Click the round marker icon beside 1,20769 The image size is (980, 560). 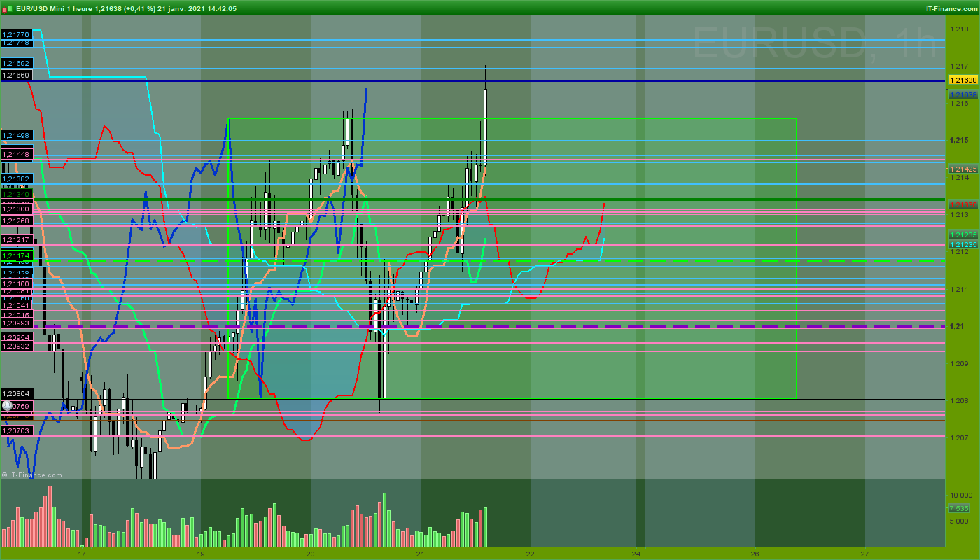[6, 405]
